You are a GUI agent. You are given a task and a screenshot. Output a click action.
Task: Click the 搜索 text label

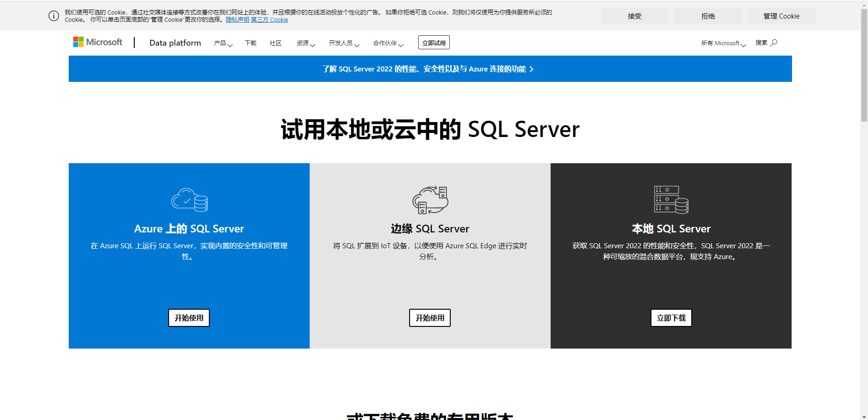[x=761, y=42]
